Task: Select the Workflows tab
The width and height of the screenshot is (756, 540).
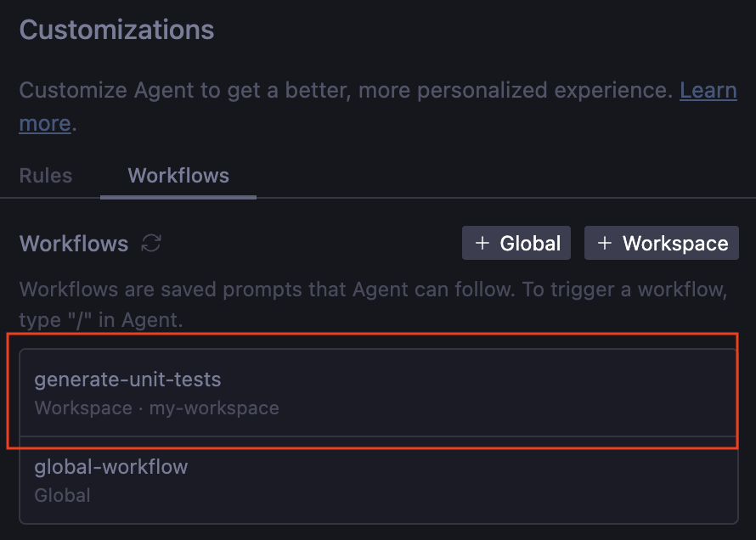Action: pos(178,176)
